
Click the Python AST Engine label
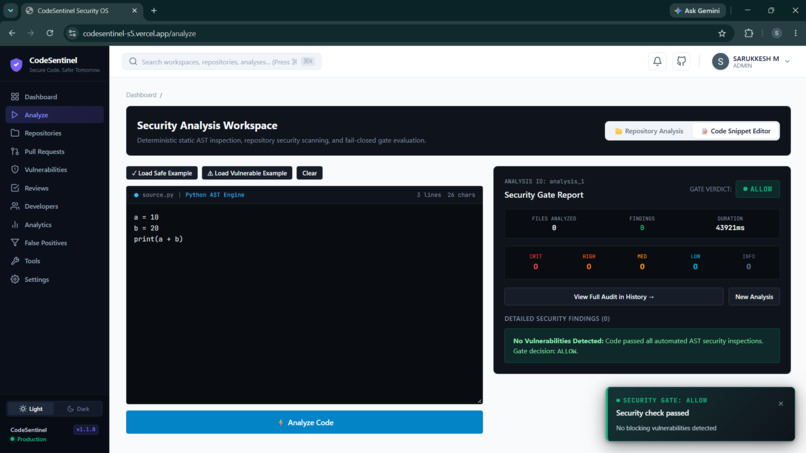[215, 195]
